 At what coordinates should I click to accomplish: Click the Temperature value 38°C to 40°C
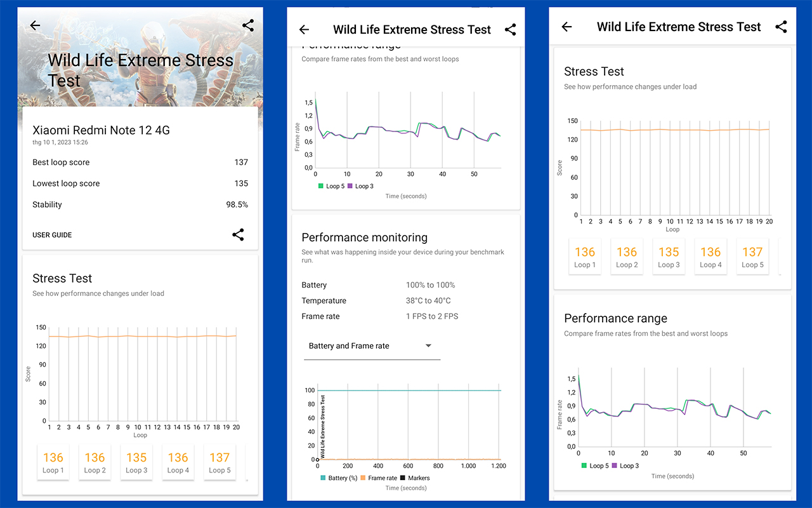428,300
